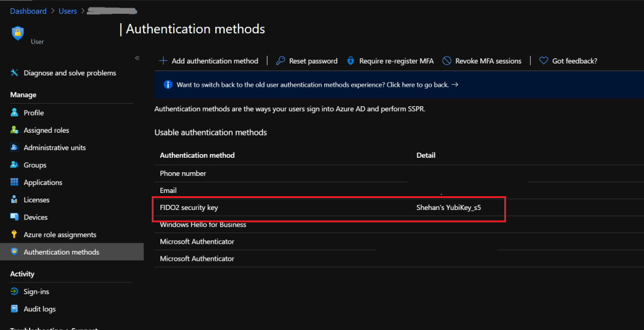Click the Profile person icon in sidebar

coord(14,113)
